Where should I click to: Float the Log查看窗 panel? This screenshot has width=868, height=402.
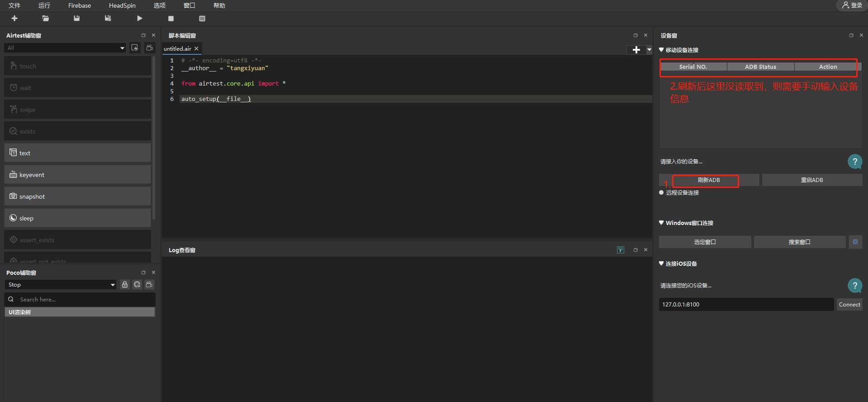pos(636,250)
